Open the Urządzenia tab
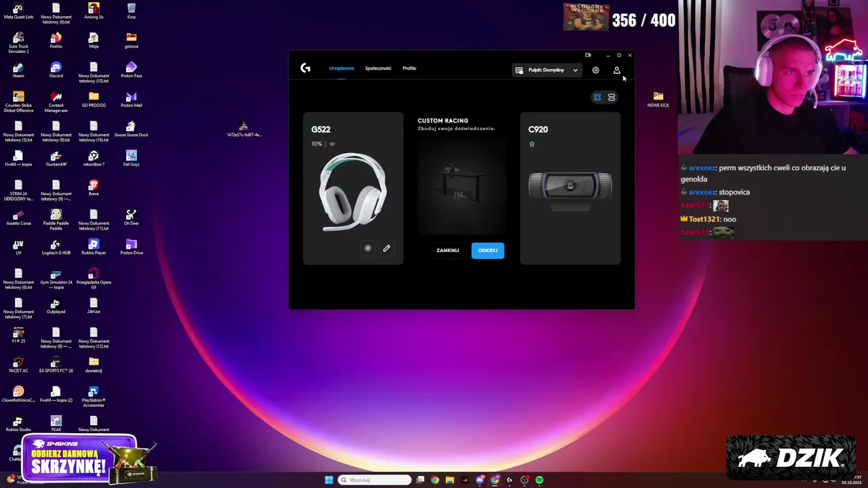This screenshot has height=488, width=868. pyautogui.click(x=341, y=68)
